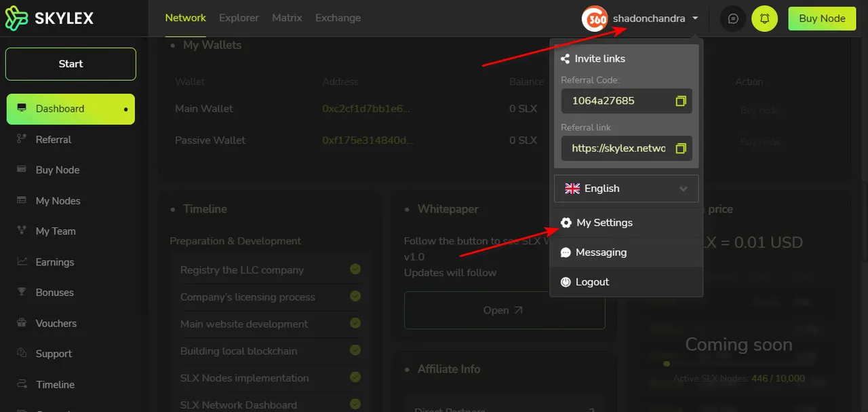Open the notifications bell icon

coord(765,19)
